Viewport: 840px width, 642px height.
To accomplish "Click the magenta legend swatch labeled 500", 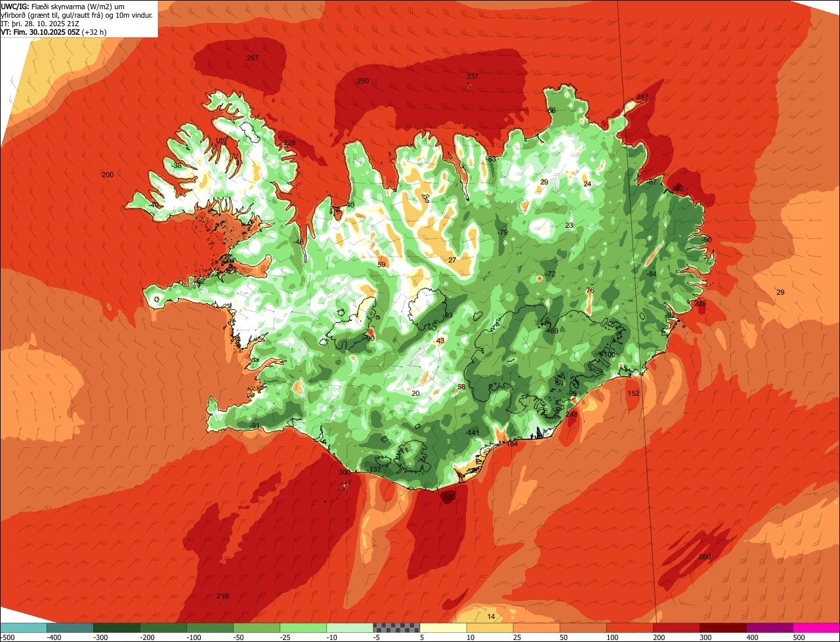I will (816, 628).
